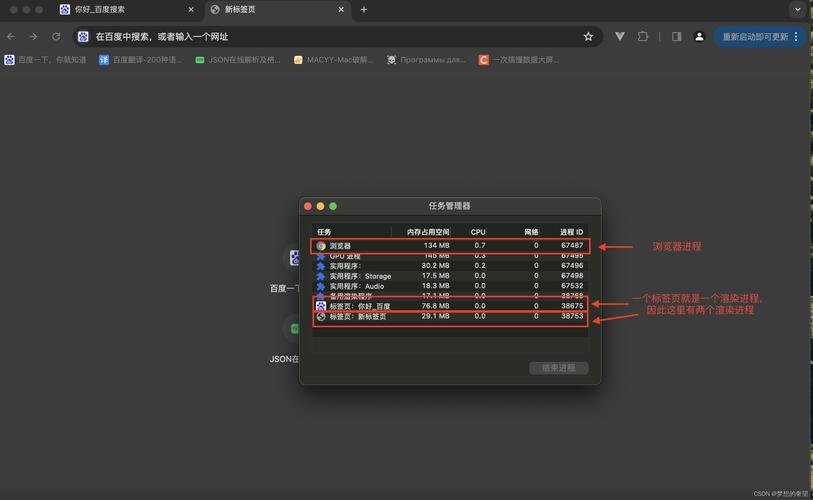Select the 实用程序: Storage process row
Viewport: 813px width, 500px height.
tap(450, 276)
